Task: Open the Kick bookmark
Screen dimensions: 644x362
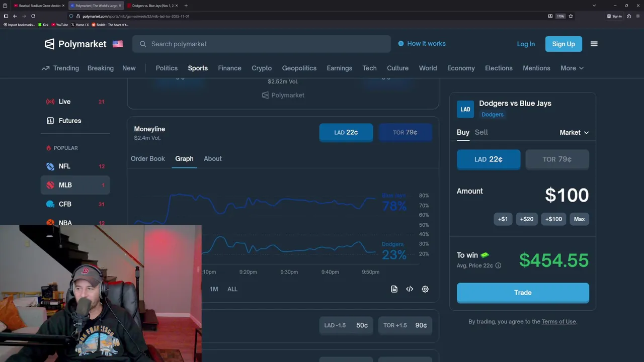Action: (x=43, y=25)
